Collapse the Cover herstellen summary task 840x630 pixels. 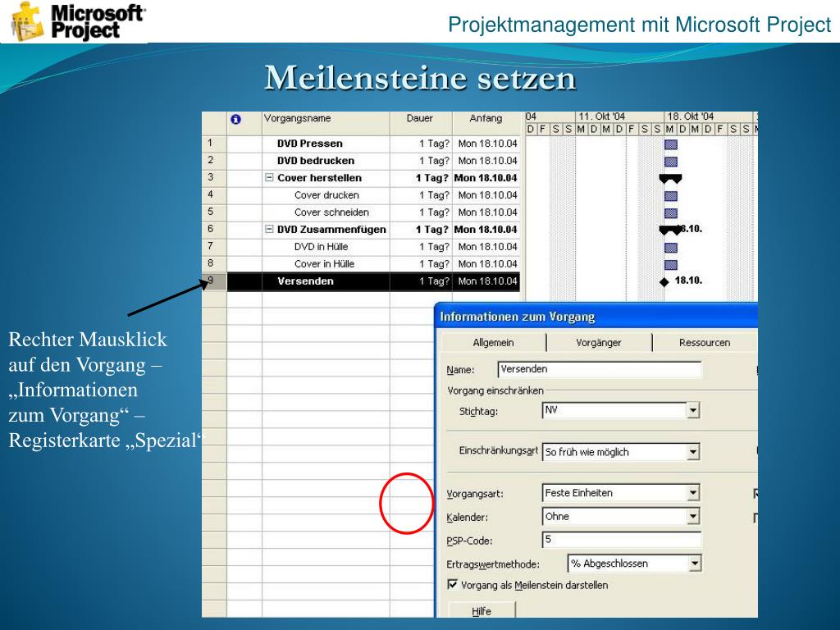point(269,178)
